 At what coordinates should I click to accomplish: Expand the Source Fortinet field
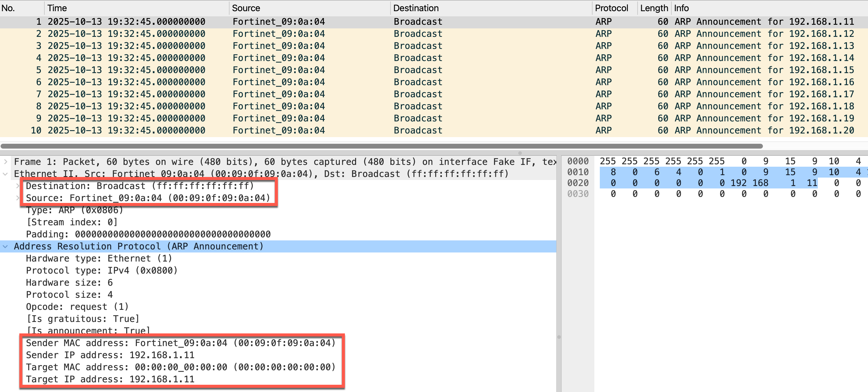(x=18, y=198)
